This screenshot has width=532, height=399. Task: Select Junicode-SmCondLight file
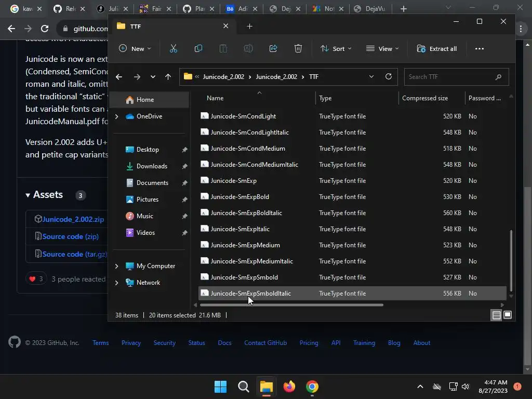point(352,116)
